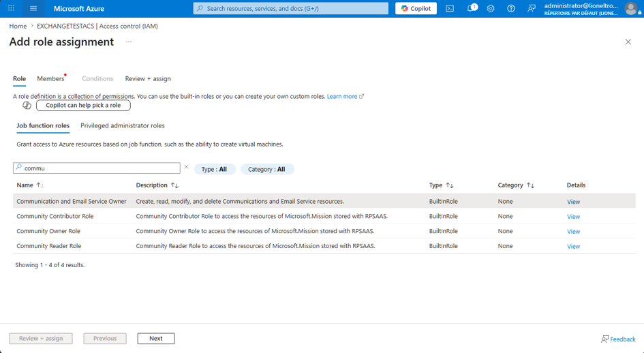
Task: Click the role search input field
Action: point(97,168)
